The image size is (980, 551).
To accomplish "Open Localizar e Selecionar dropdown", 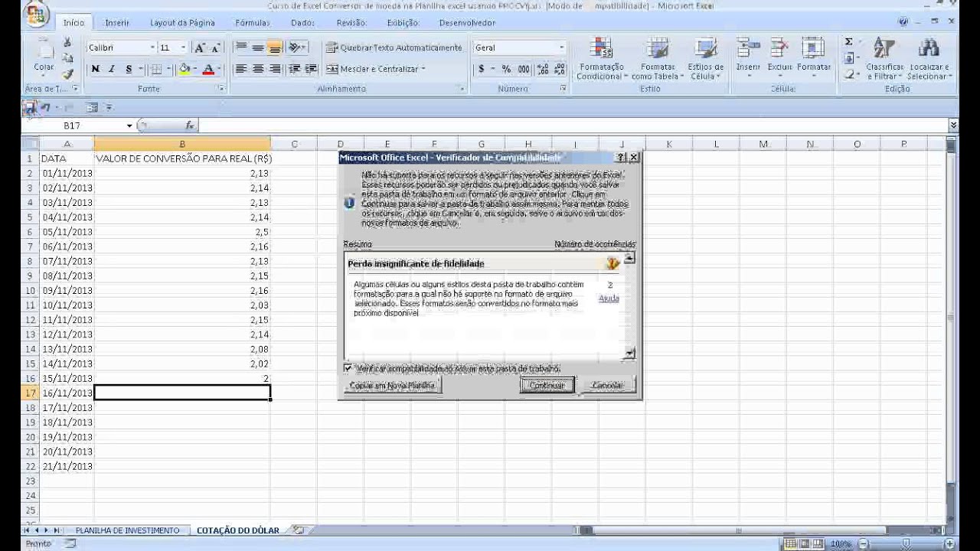I will pos(929,58).
